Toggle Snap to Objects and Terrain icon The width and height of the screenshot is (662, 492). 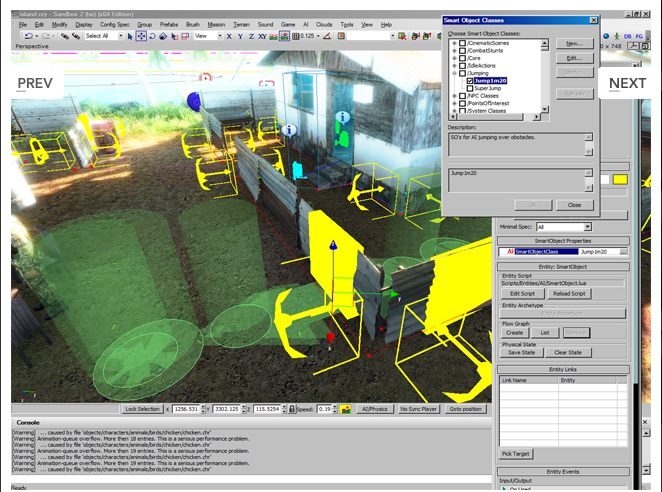(284, 36)
